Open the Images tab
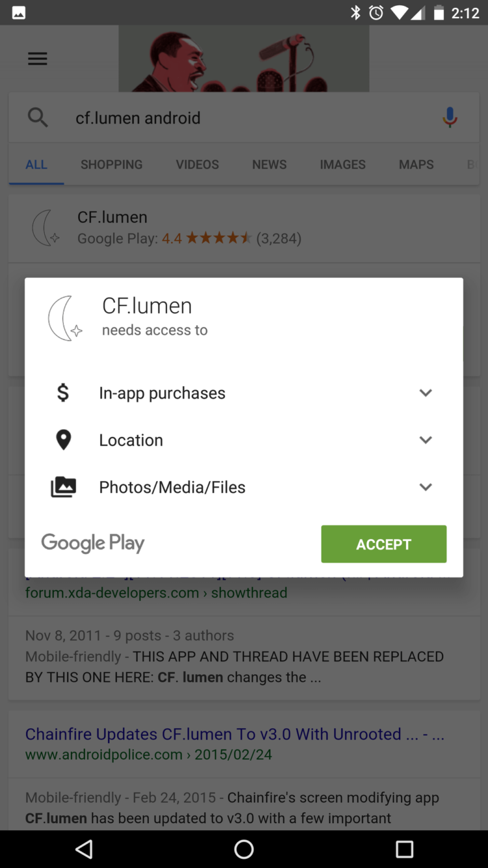This screenshot has height=868, width=488. click(342, 165)
